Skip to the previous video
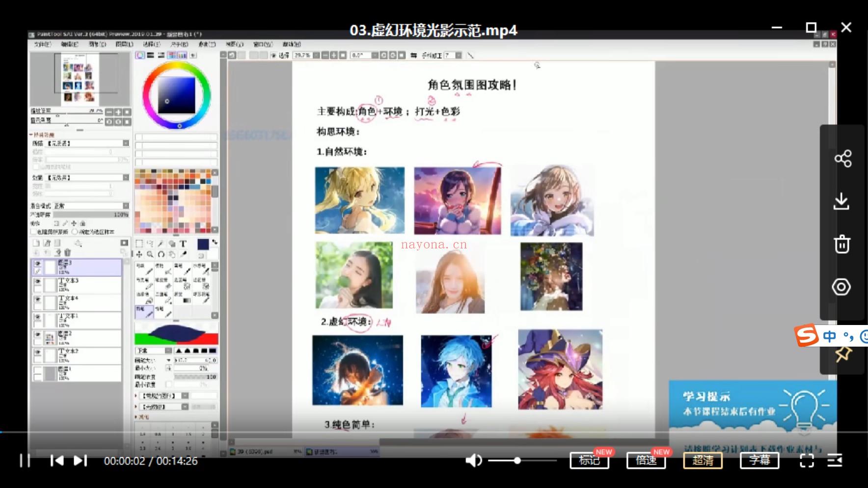 click(x=56, y=461)
